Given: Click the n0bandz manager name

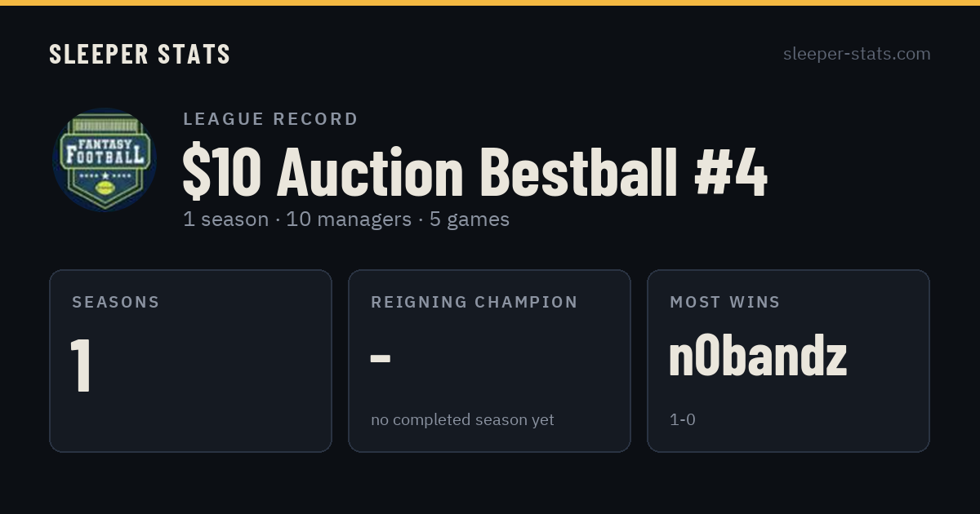Looking at the screenshot, I should point(757,357).
